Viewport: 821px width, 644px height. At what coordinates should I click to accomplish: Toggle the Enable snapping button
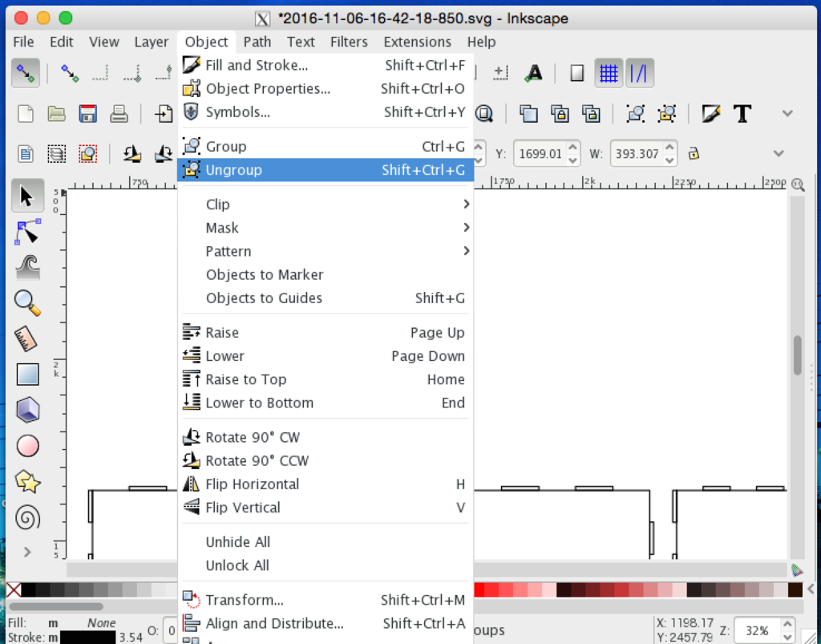pyautogui.click(x=25, y=73)
